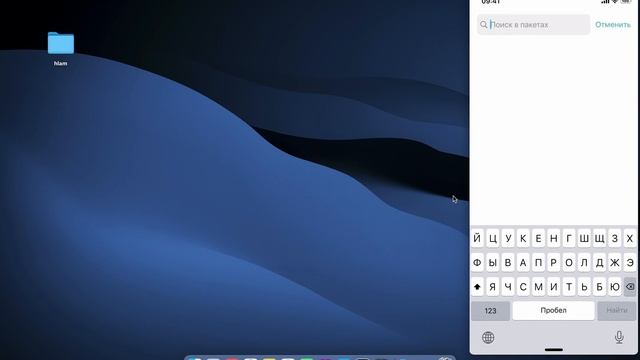
Task: Tap the Э key on the keyboard
Action: pyautogui.click(x=630, y=263)
